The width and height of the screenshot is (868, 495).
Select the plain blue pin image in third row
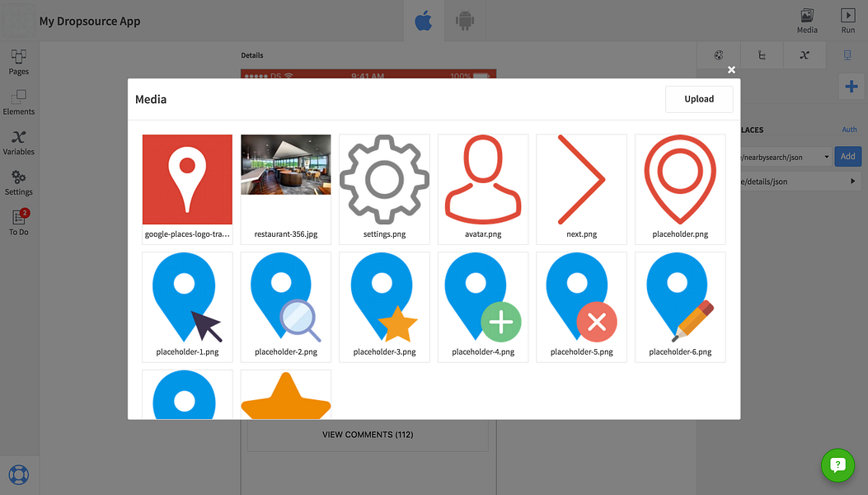[187, 394]
